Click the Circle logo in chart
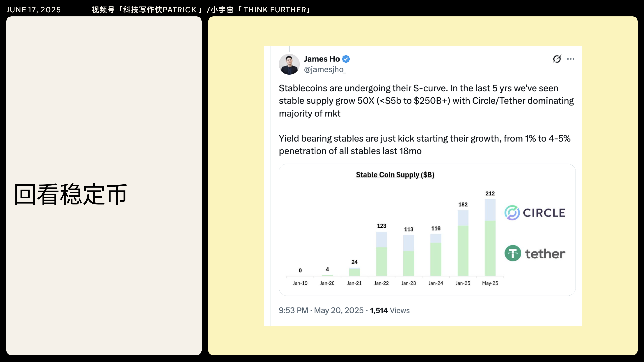644x362 pixels. [535, 213]
